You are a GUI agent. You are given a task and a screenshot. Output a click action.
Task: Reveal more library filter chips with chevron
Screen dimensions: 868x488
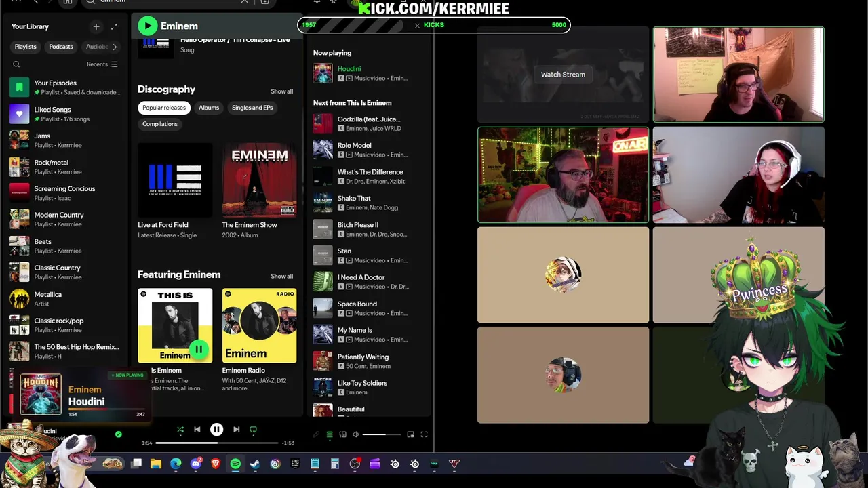[x=115, y=47]
